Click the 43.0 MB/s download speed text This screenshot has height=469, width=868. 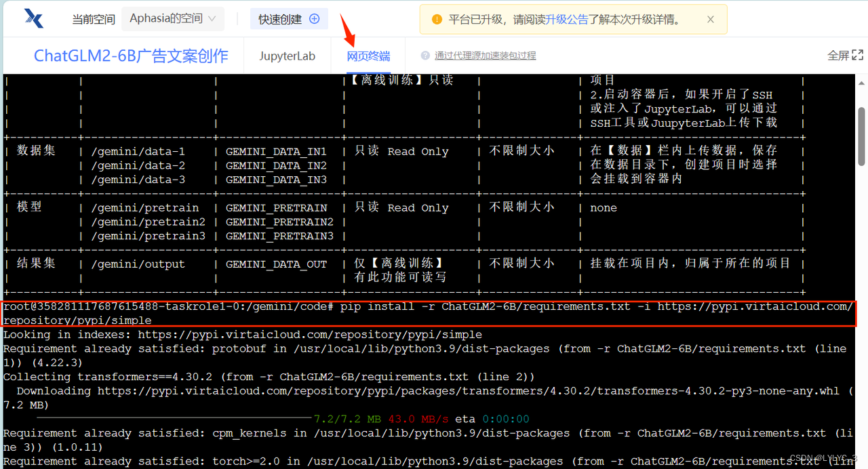tap(418, 420)
